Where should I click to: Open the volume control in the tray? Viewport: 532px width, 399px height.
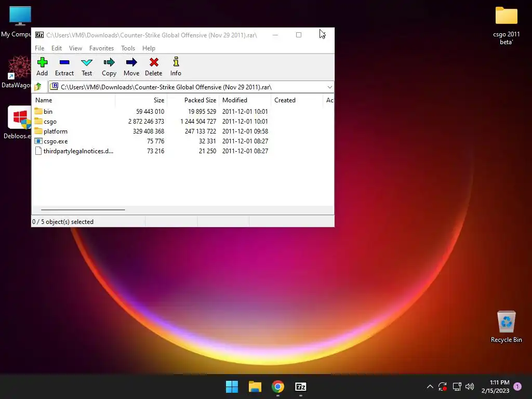470,387
